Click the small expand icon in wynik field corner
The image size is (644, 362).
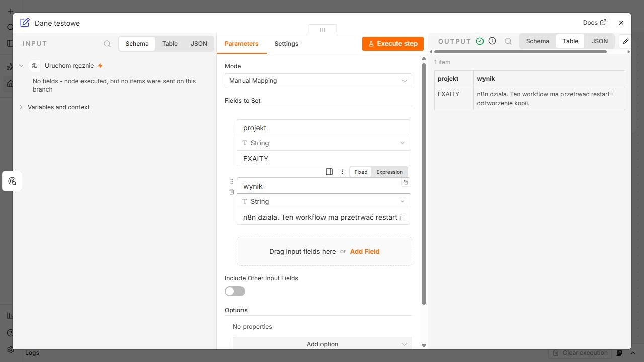[x=406, y=183]
